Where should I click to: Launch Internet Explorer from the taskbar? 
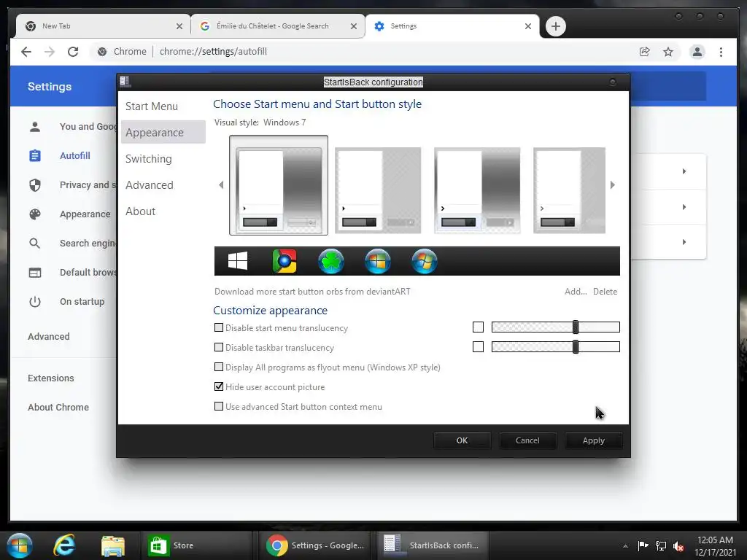click(64, 545)
